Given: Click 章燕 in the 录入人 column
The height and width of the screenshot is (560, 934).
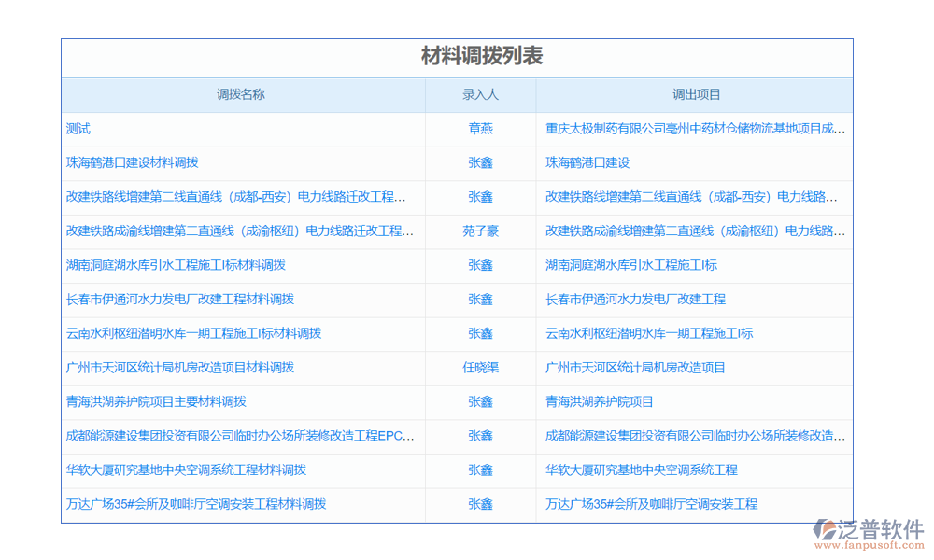Looking at the screenshot, I should (480, 129).
